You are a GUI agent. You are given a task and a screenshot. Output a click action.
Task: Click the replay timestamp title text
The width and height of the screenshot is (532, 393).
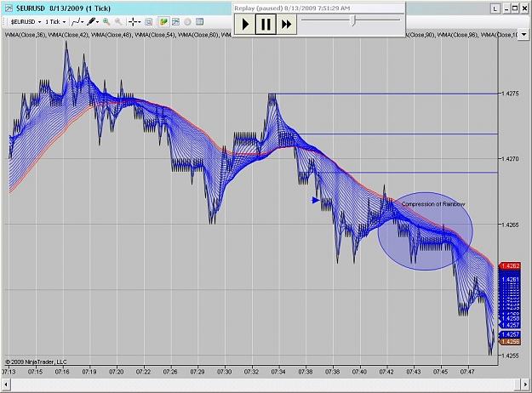293,9
